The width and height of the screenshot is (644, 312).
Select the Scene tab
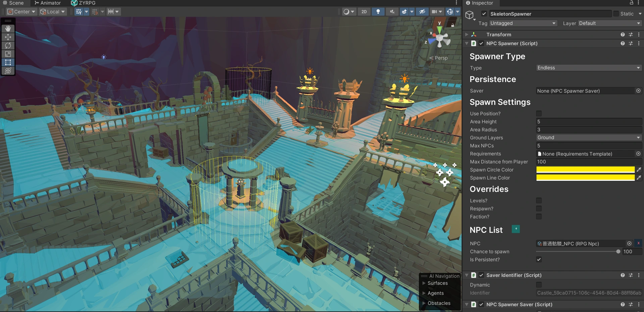click(x=13, y=3)
